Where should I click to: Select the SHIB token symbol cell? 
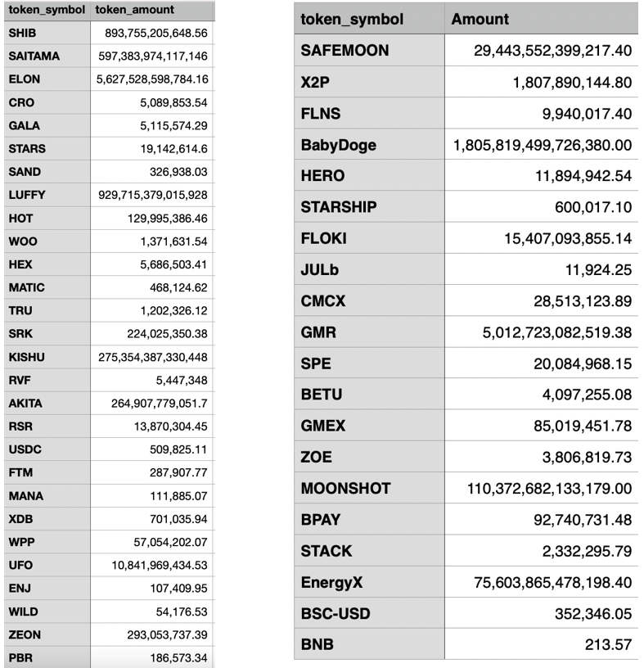coord(47,33)
